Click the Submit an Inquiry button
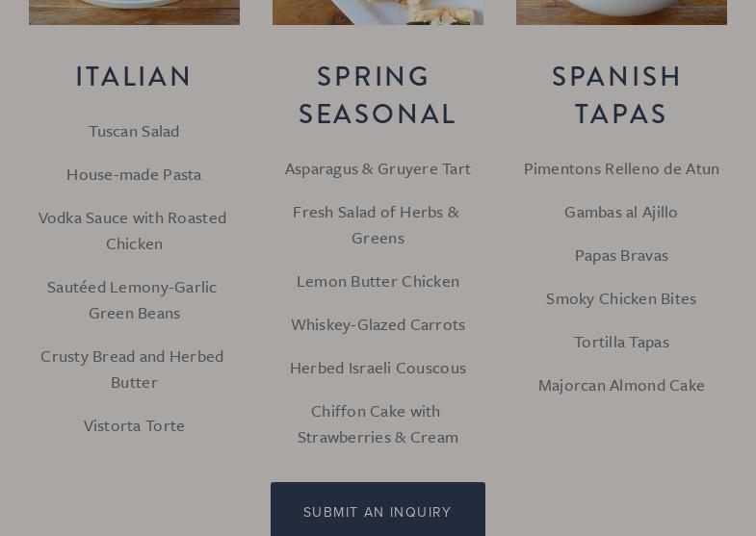The height and width of the screenshot is (536, 756). [378, 511]
